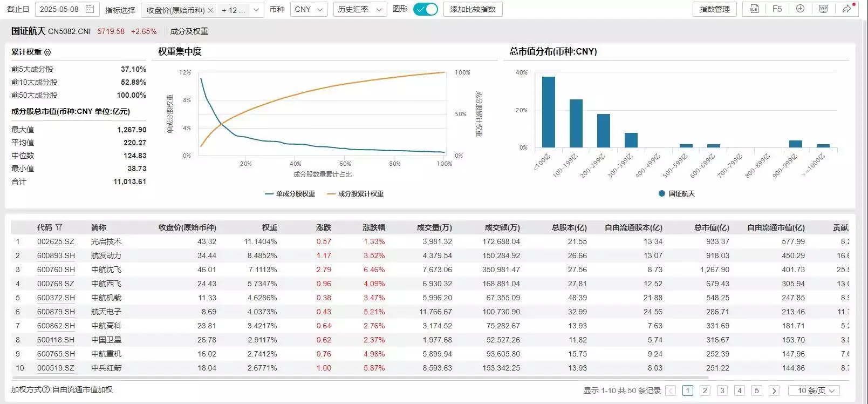Open the 币种 CNY dropdown
The height and width of the screenshot is (404, 868).
[309, 9]
